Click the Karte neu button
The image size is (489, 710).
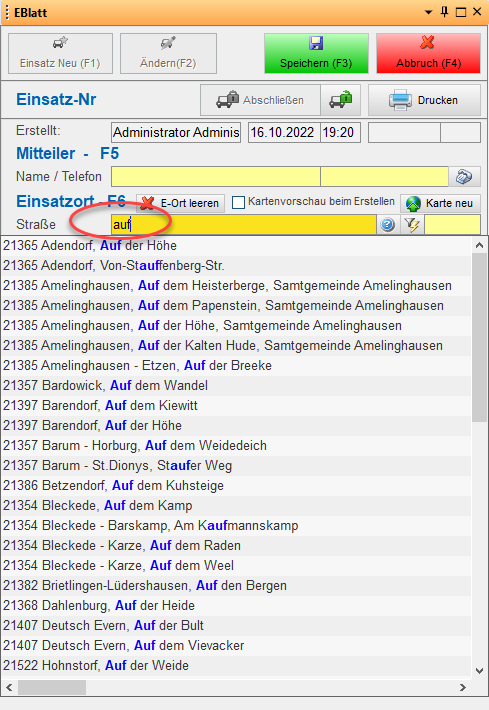click(x=440, y=203)
